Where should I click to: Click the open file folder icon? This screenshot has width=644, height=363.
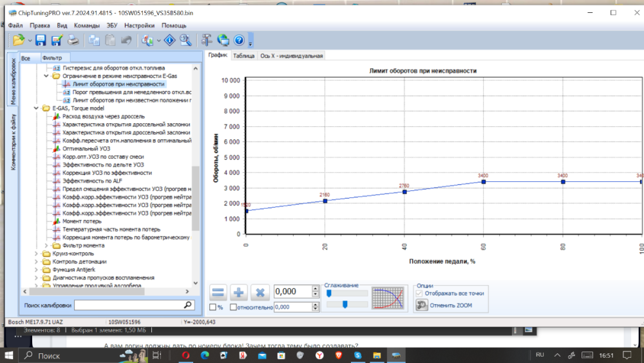point(19,41)
